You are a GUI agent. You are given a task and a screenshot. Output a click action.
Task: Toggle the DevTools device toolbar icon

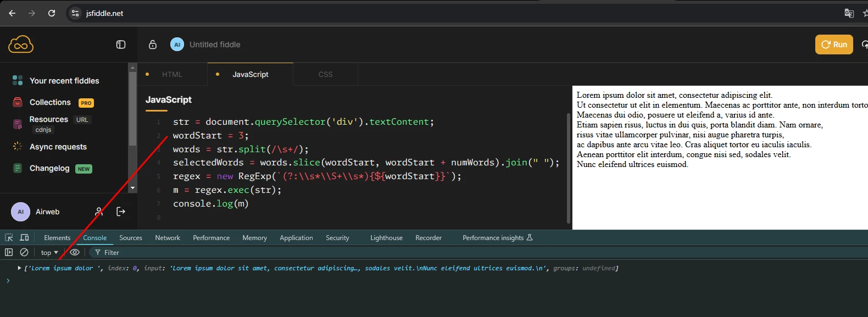[x=24, y=237]
